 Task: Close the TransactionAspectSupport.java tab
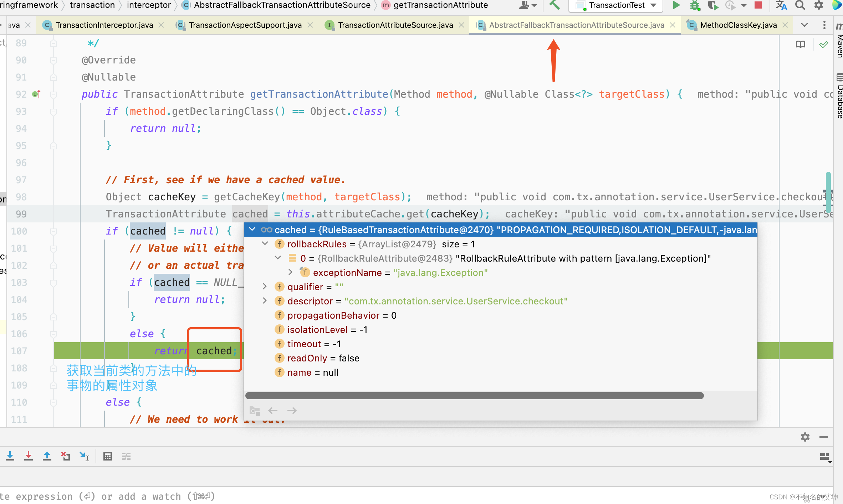click(x=310, y=25)
